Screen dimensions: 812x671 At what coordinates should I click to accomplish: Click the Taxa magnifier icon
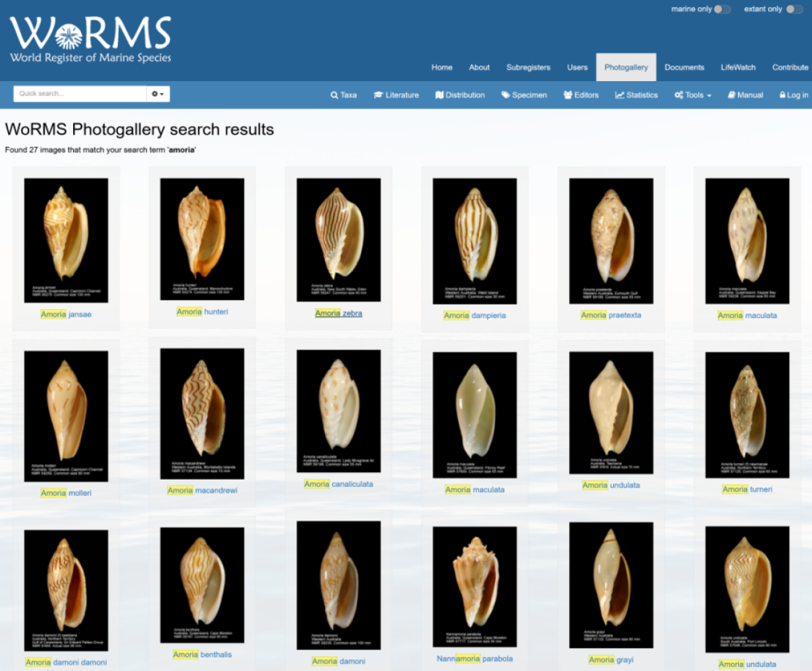pyautogui.click(x=334, y=95)
